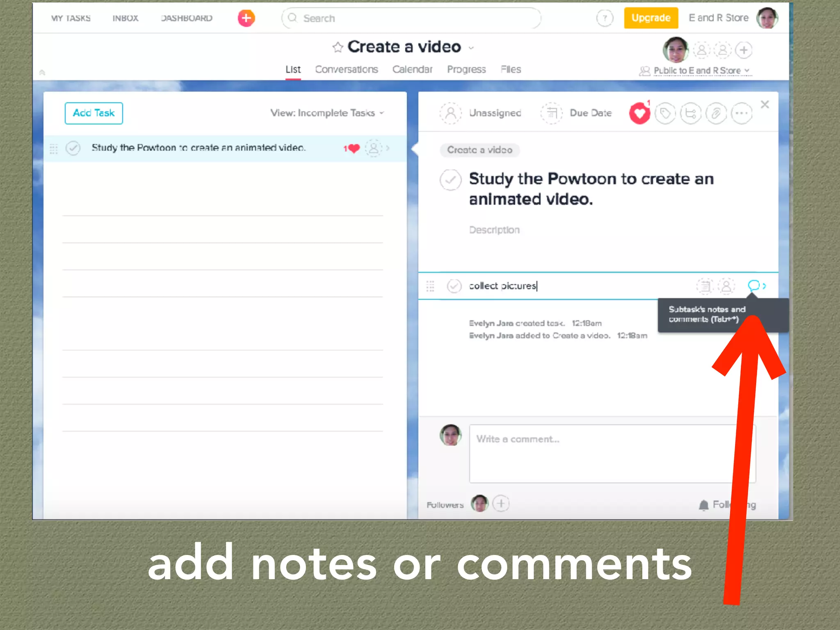Toggle the heart like in task pane

point(639,113)
